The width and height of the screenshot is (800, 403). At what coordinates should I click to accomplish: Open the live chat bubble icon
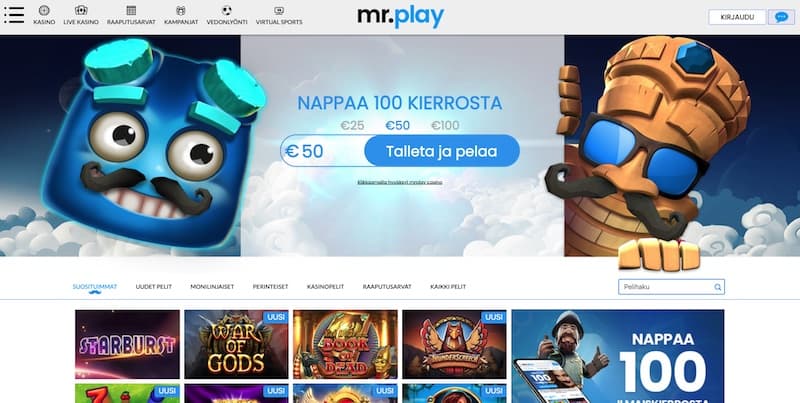(x=781, y=17)
